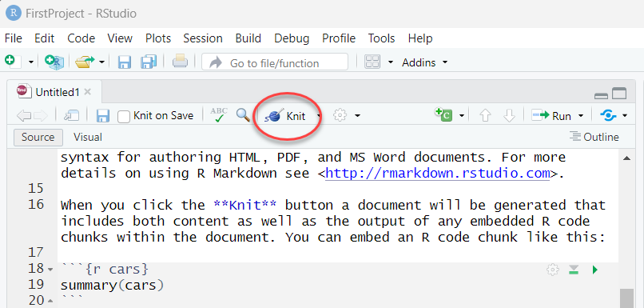This screenshot has width=644, height=308.
Task: Save the current document in editor toolbar
Action: [103, 116]
